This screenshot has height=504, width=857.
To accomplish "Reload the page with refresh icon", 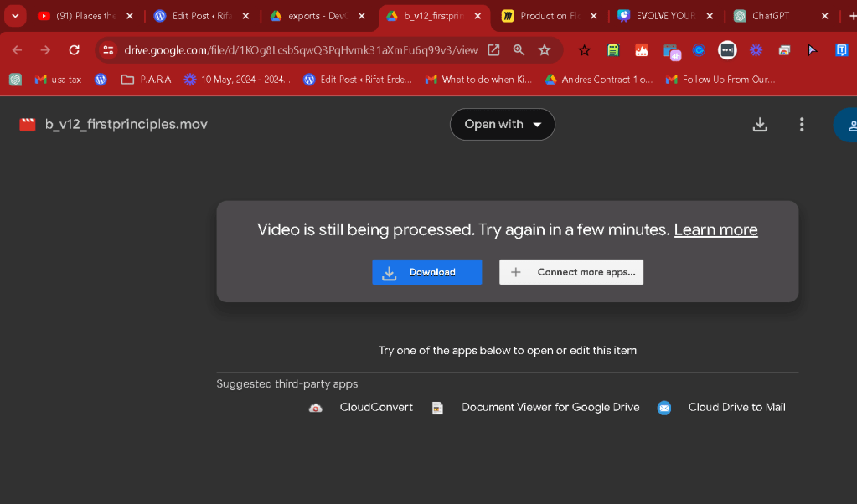I will coord(74,50).
